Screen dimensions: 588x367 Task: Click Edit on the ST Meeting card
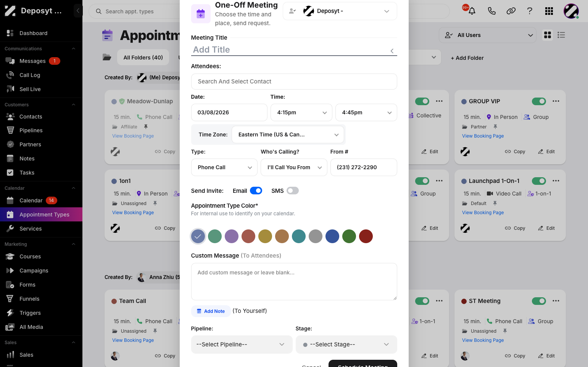pyautogui.click(x=546, y=356)
